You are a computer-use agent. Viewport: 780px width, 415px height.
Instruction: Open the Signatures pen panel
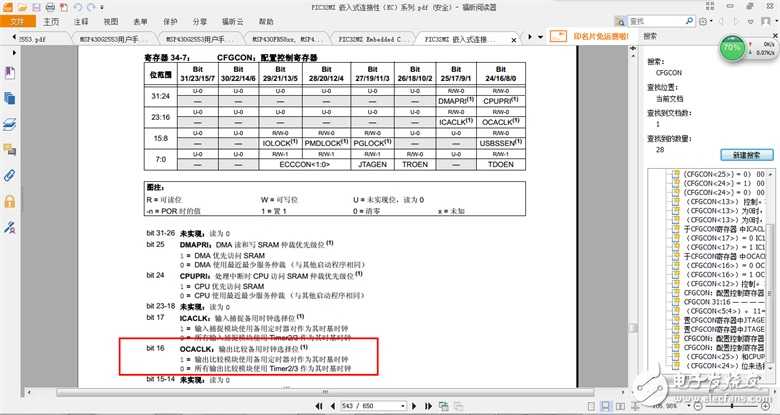point(10,227)
